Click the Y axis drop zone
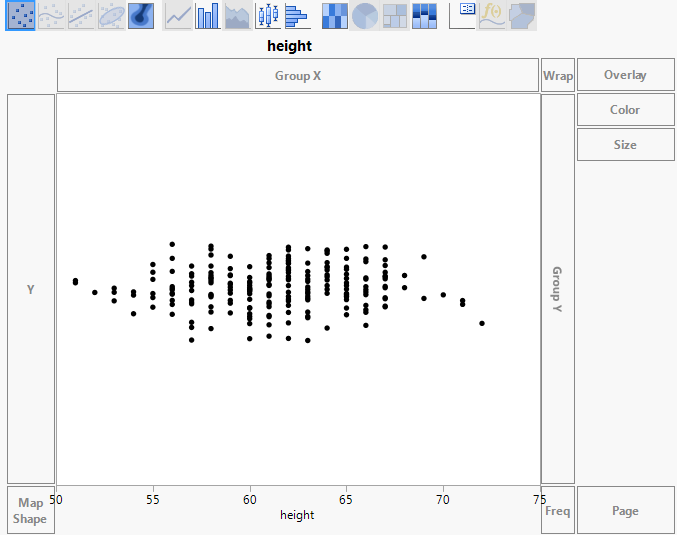The width and height of the screenshot is (677, 535). tap(31, 289)
